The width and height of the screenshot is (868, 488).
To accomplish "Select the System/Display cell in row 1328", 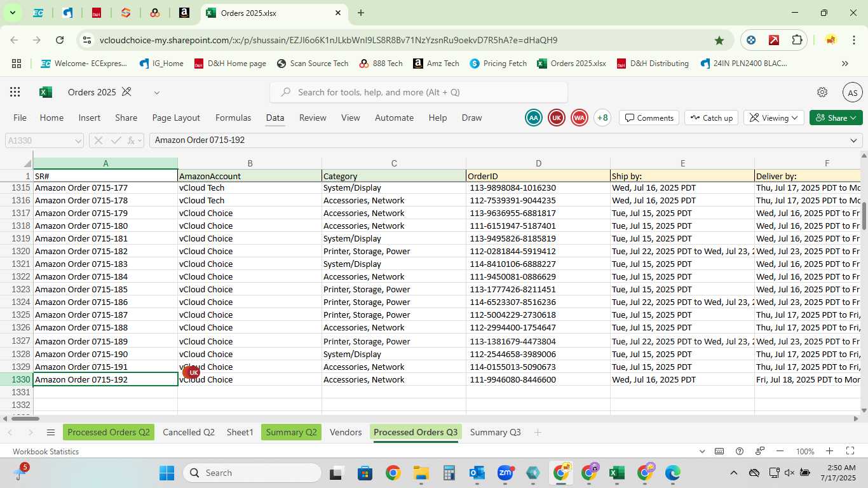I will pos(394,354).
